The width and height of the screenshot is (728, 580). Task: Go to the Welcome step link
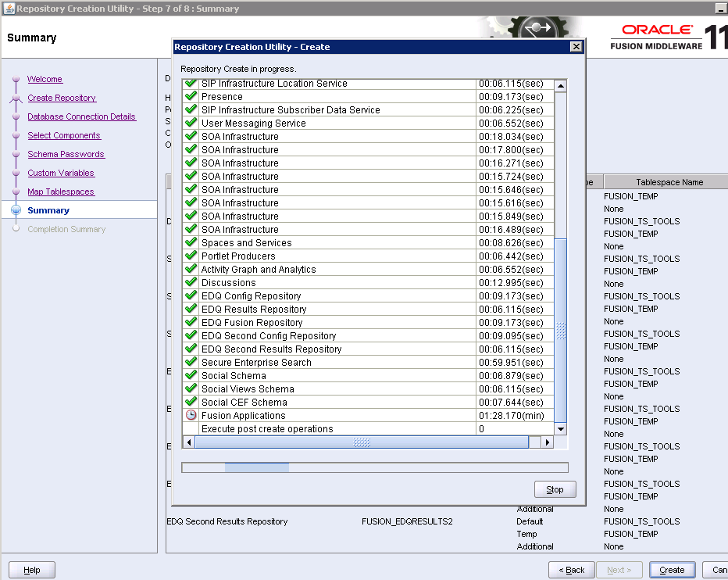pos(45,79)
